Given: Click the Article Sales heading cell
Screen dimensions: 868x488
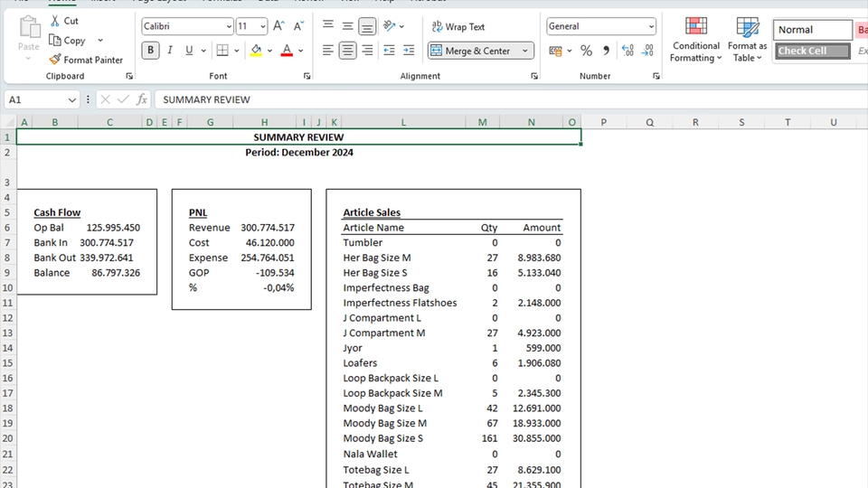Looking at the screenshot, I should 372,212.
